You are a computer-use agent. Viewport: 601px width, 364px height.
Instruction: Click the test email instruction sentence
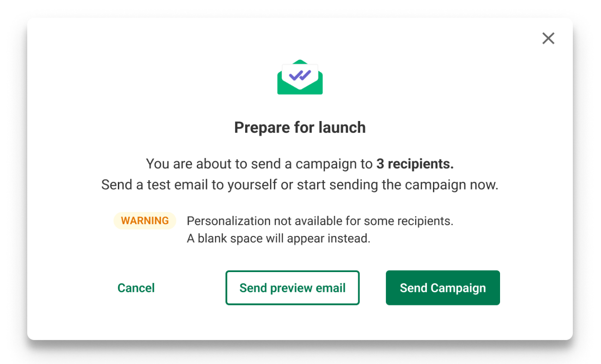point(300,184)
